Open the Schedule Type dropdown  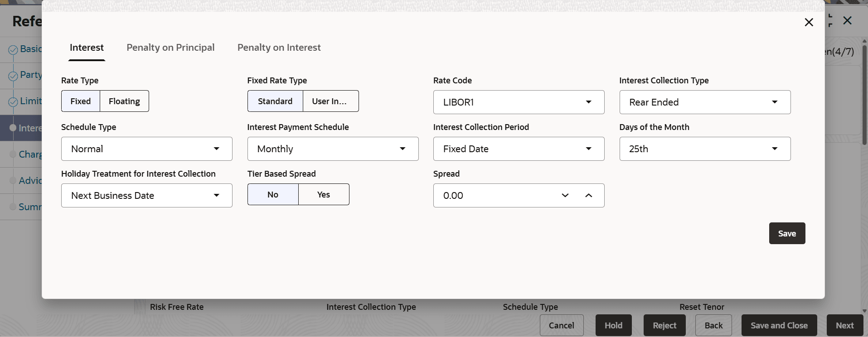(x=147, y=149)
